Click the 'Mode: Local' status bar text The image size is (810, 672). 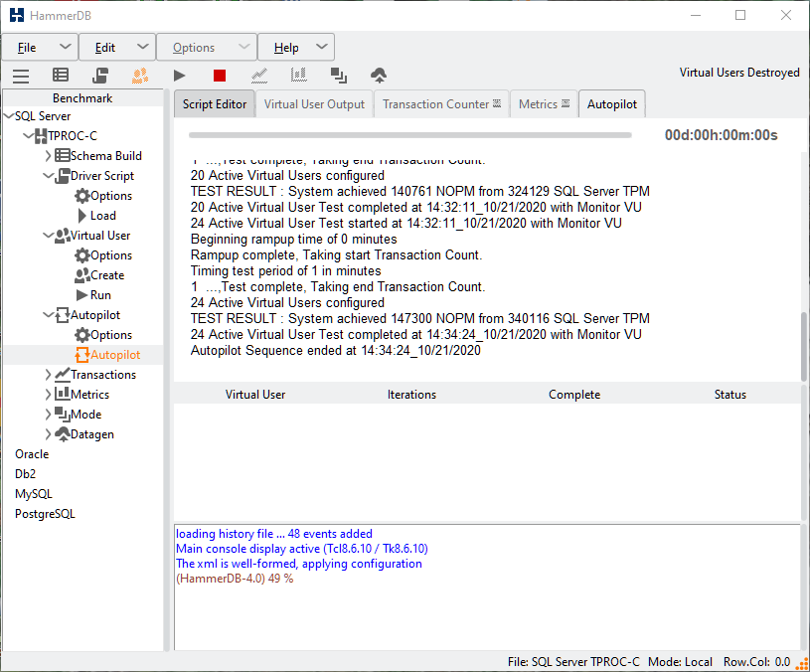tap(680, 662)
